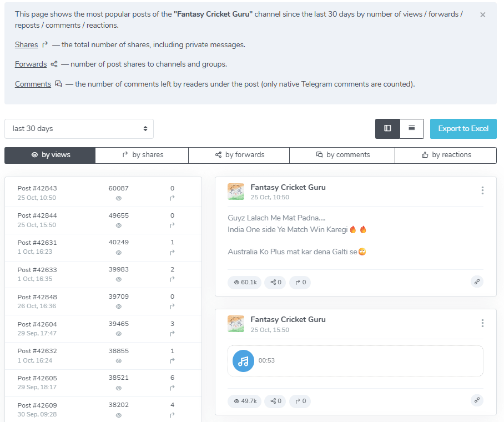Open Post #42843 in the list
The image size is (504, 422).
(x=37, y=189)
